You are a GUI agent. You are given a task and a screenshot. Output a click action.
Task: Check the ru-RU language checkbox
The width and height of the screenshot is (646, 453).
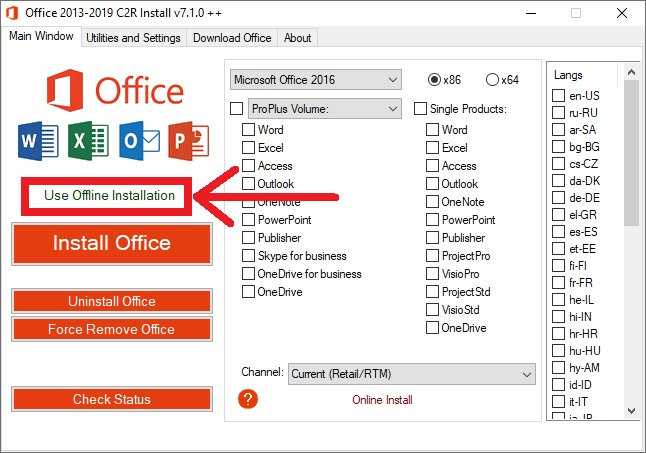tap(558, 112)
